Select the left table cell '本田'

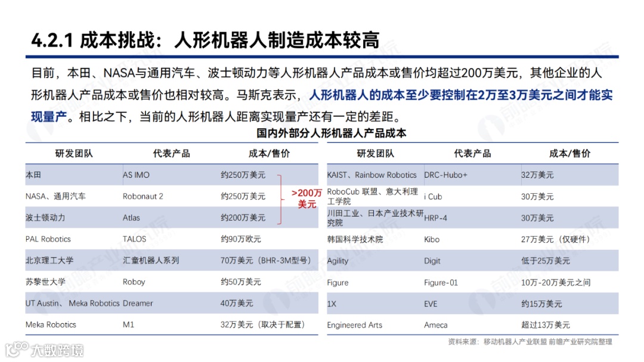point(33,175)
